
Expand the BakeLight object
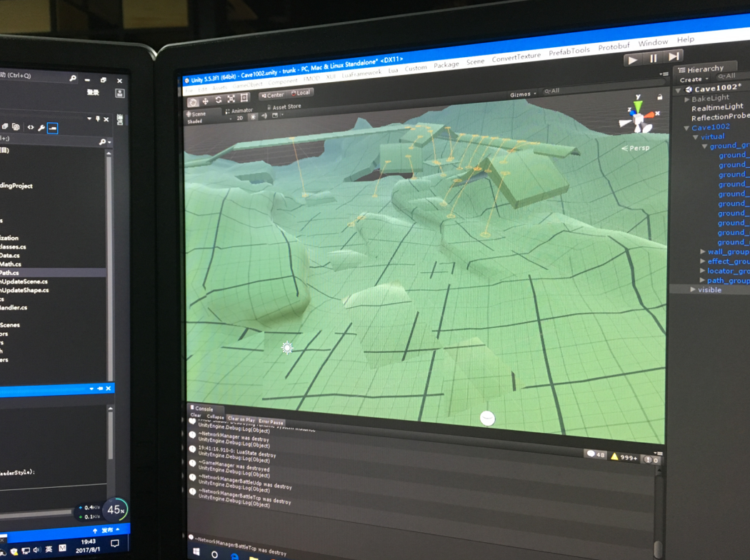pos(687,99)
